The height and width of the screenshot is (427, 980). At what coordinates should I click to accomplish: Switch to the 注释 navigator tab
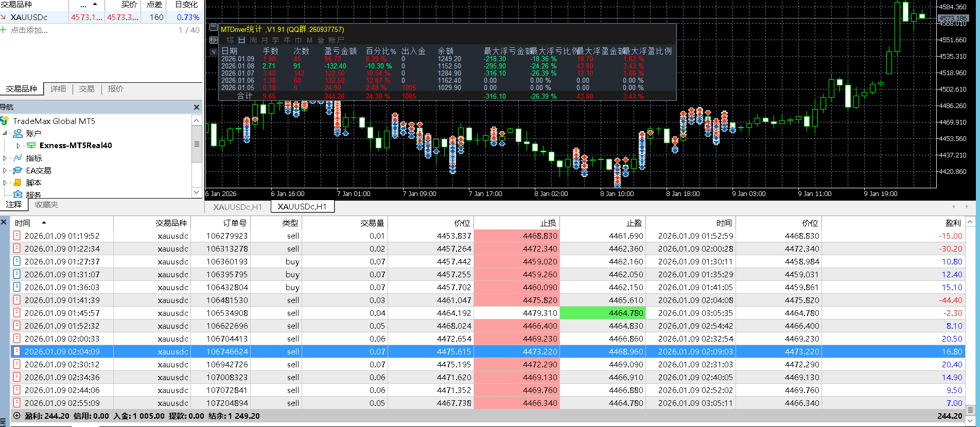[x=14, y=205]
